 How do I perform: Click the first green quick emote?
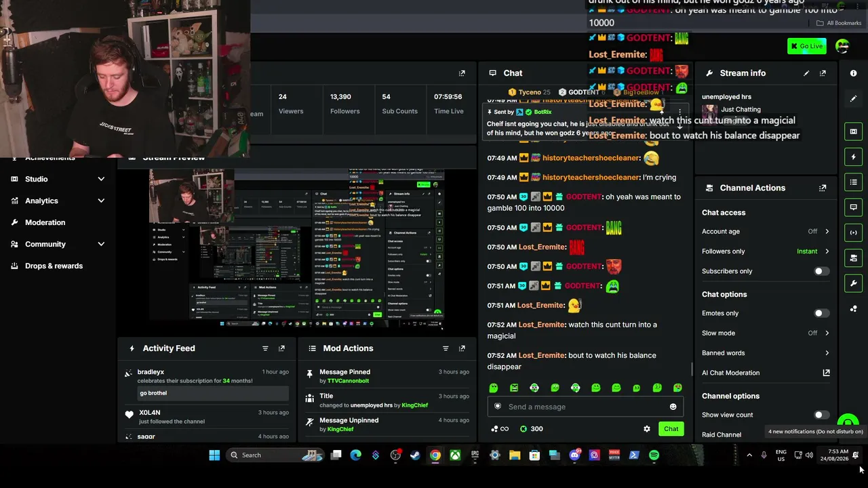click(494, 388)
